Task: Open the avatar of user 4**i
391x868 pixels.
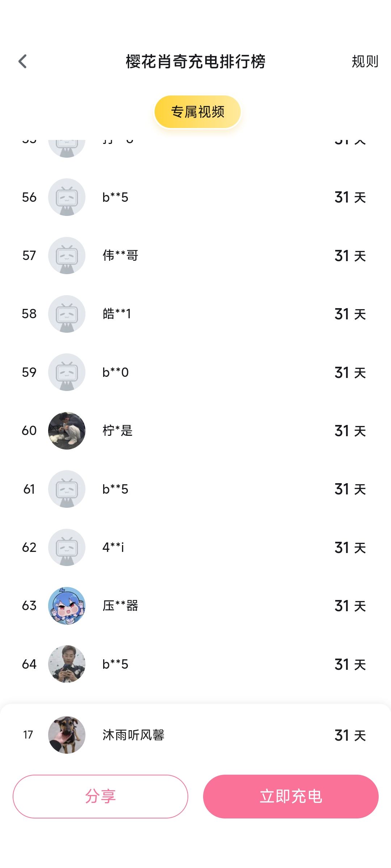Action: (x=67, y=547)
